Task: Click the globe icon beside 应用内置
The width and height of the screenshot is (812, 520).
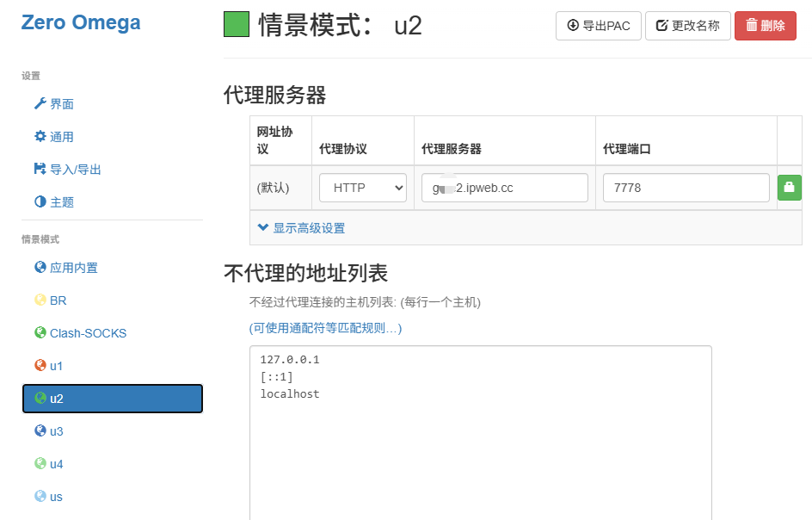Action: tap(40, 267)
